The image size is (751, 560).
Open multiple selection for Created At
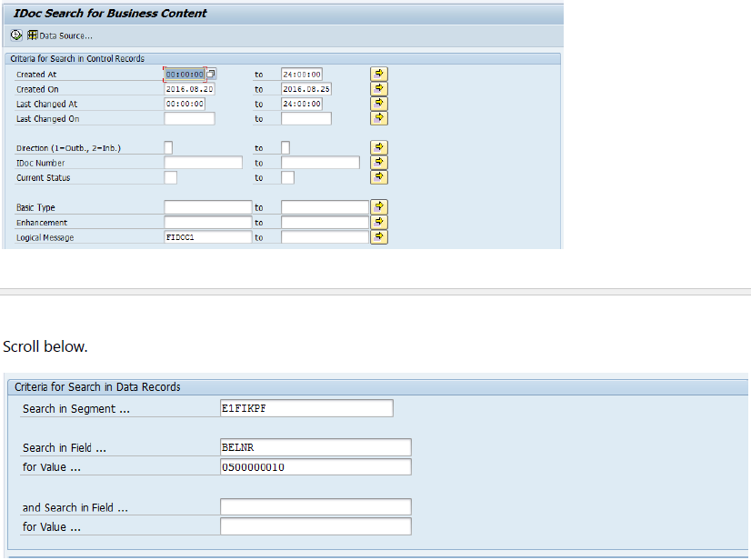click(x=379, y=74)
